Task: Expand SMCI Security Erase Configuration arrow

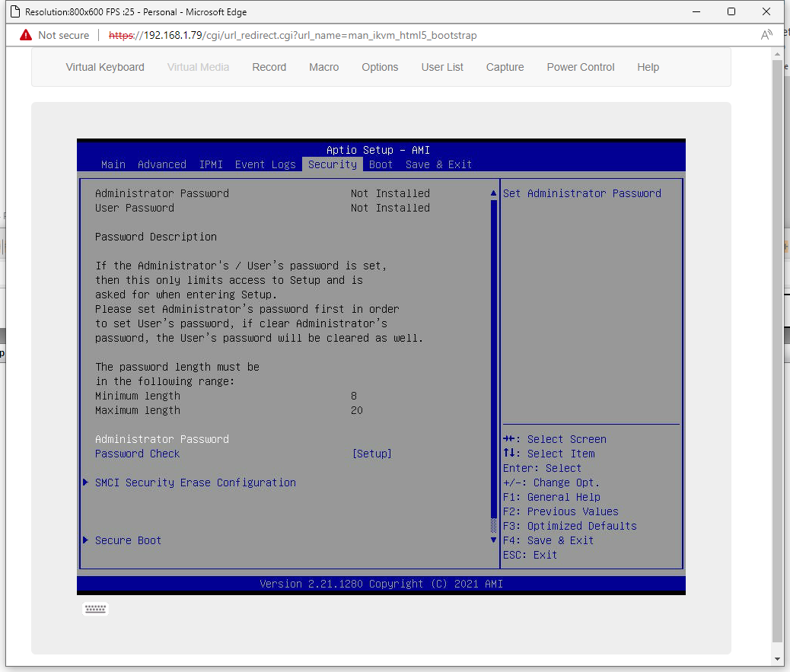Action: (x=86, y=482)
